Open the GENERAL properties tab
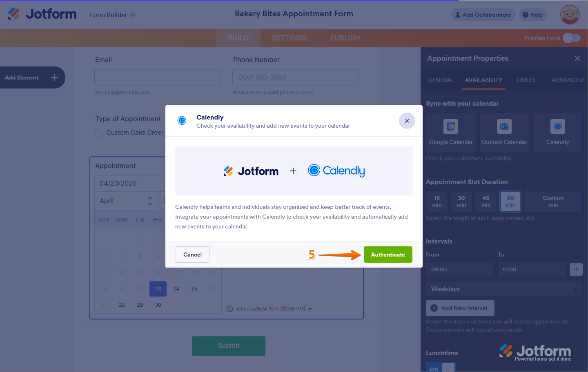This screenshot has height=372, width=588. point(441,80)
